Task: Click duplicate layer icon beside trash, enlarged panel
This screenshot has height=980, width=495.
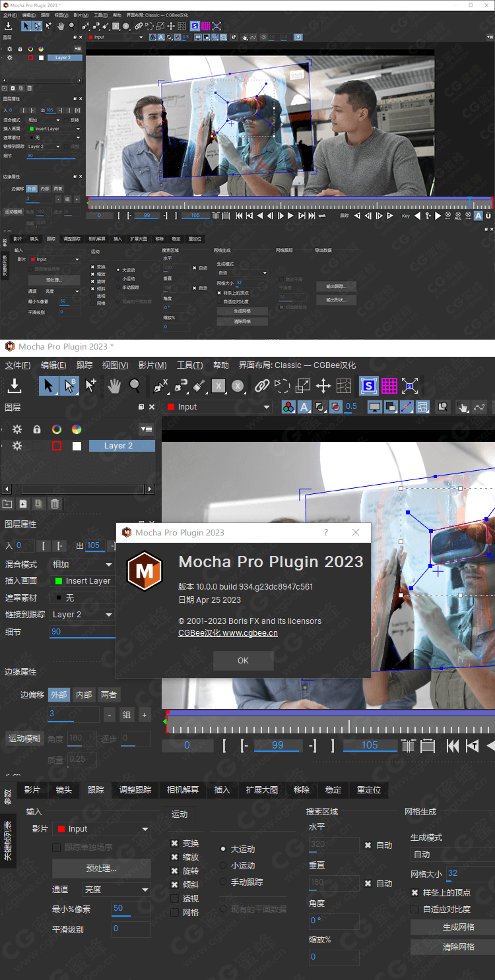Action: click(x=39, y=504)
